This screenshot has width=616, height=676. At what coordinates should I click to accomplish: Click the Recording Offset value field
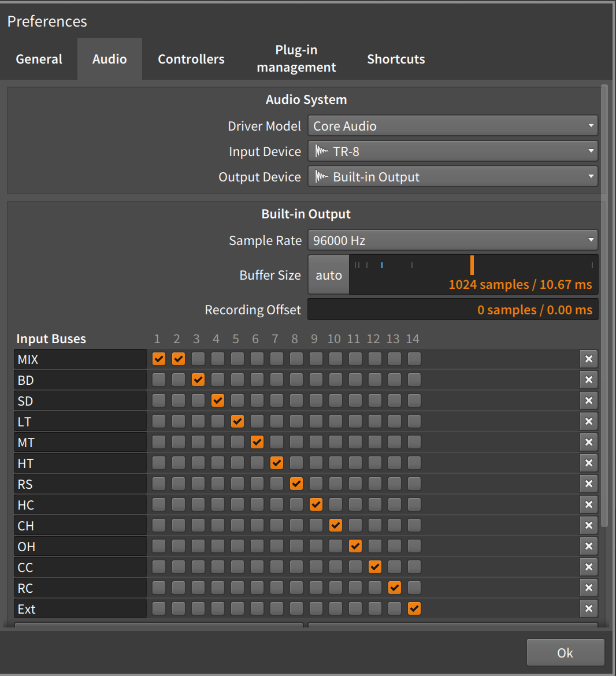(x=452, y=310)
